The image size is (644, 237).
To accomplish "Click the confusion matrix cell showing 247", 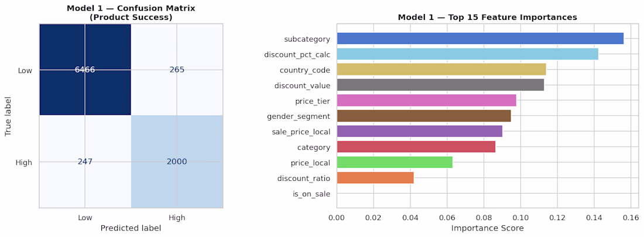I will tap(85, 162).
